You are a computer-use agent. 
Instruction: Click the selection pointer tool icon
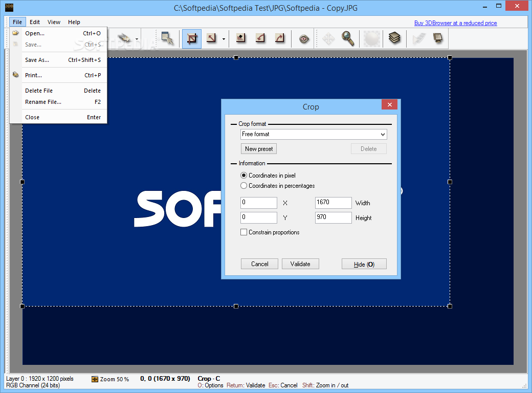(167, 38)
